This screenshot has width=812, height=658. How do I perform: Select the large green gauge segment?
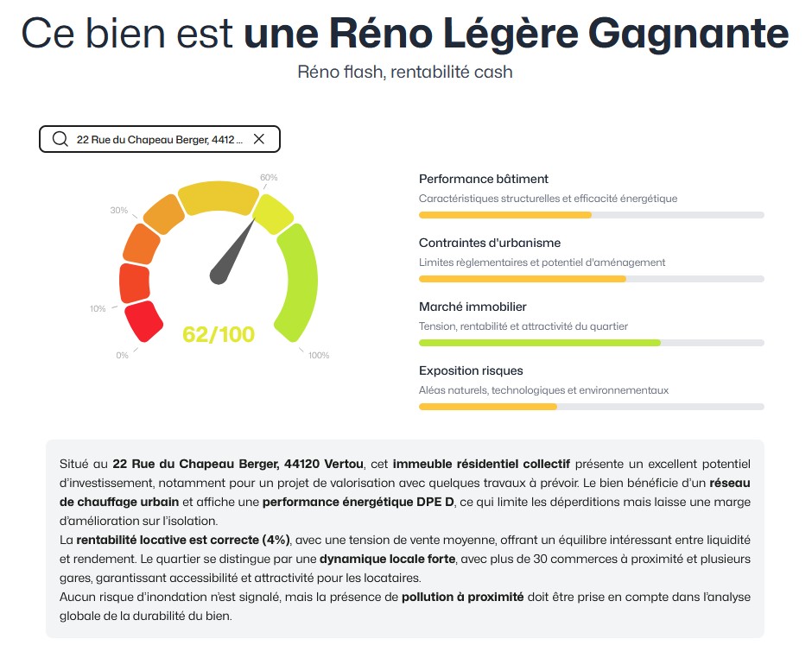(x=299, y=276)
